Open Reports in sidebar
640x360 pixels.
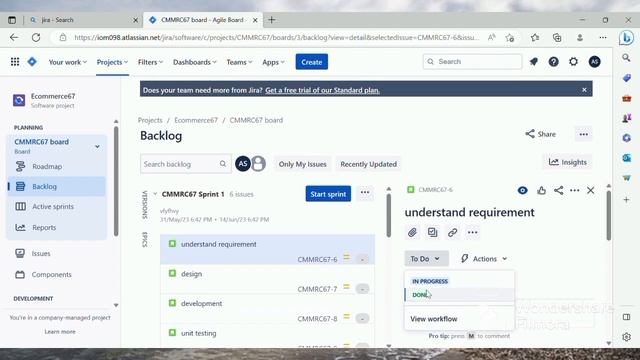57,227
